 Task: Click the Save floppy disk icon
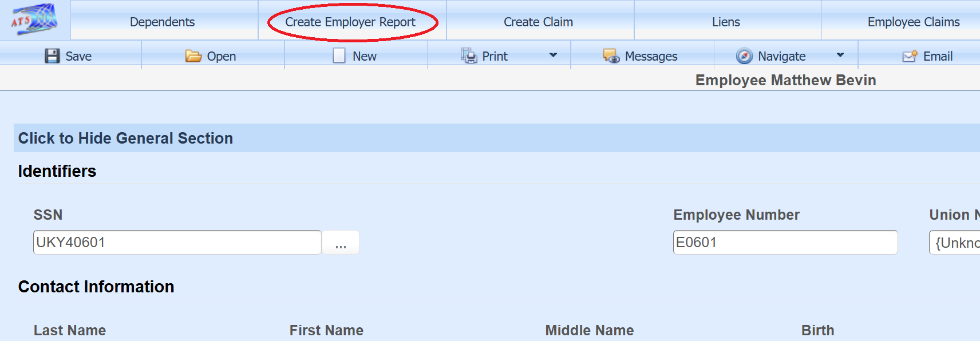point(52,56)
